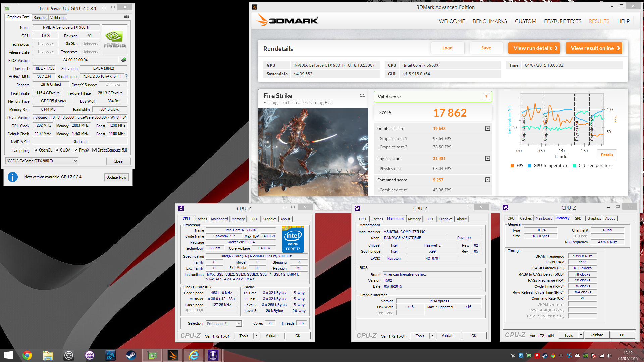The width and height of the screenshot is (644, 362).
Task: Click the Steam tray icon
Action: (545, 356)
